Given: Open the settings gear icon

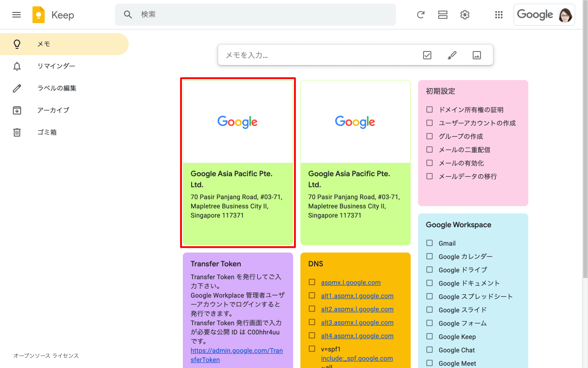Looking at the screenshot, I should coord(465,15).
